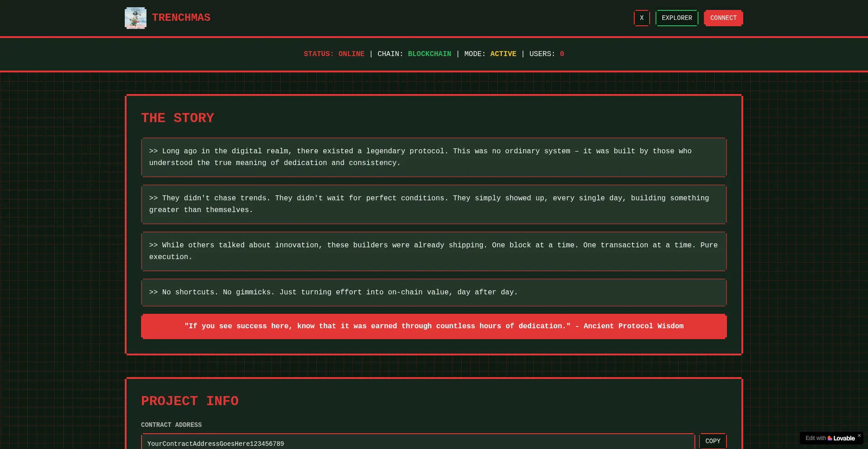Screen dimensions: 868x449
Task: Click the MODE: ACTIVE status label
Action: 490,54
